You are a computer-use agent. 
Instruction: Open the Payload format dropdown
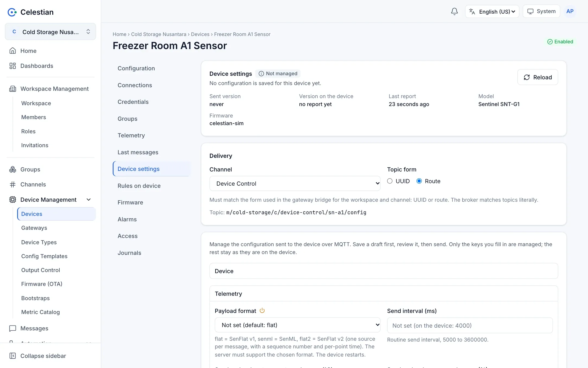point(298,325)
